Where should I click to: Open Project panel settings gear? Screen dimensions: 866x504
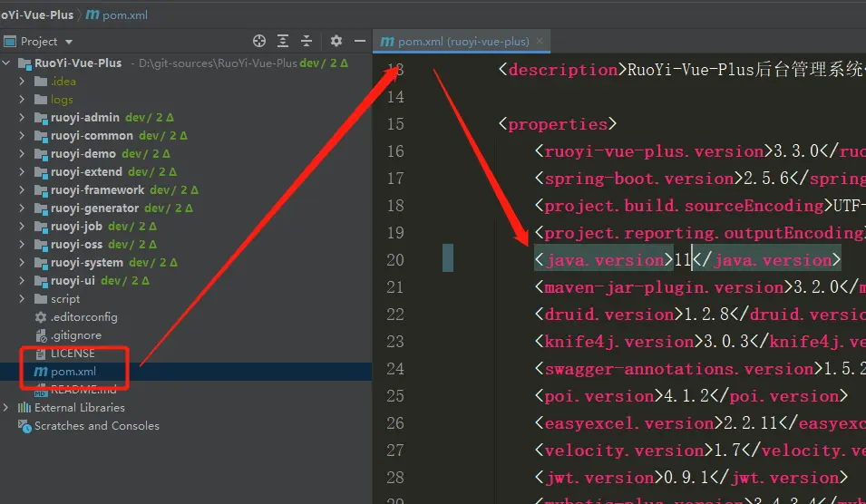tap(336, 41)
